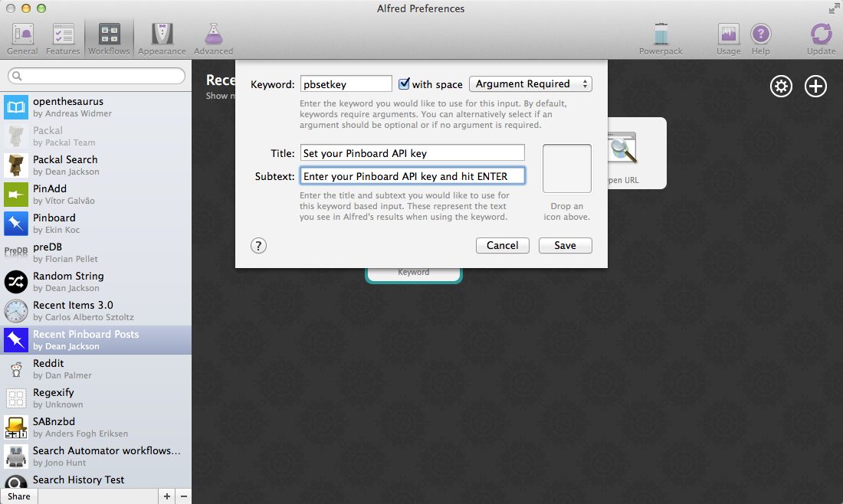The height and width of the screenshot is (504, 843).
Task: Select the Search Automator workflows robot icon
Action: (15, 457)
